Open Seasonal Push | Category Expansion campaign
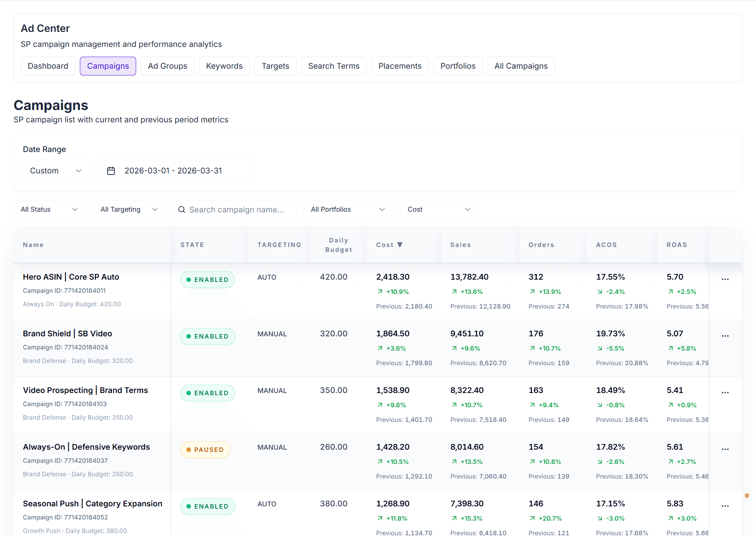Image resolution: width=756 pixels, height=536 pixels. (x=92, y=504)
